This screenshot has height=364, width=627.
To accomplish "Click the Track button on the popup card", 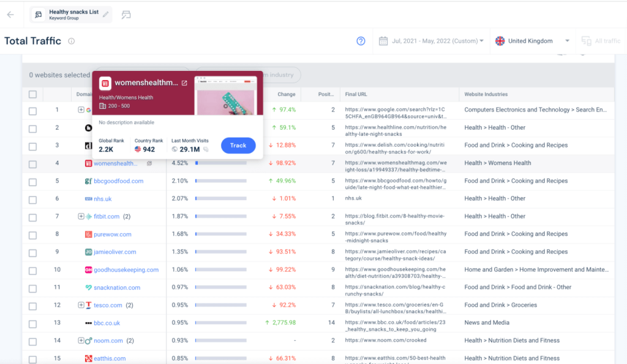I will [x=238, y=145].
